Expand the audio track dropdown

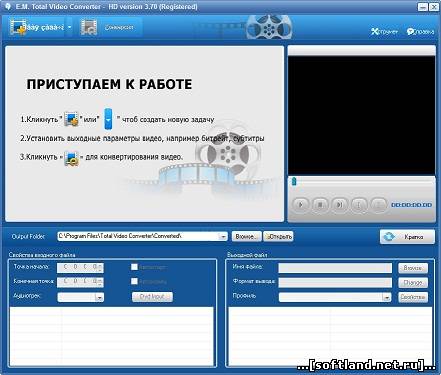coord(99,297)
